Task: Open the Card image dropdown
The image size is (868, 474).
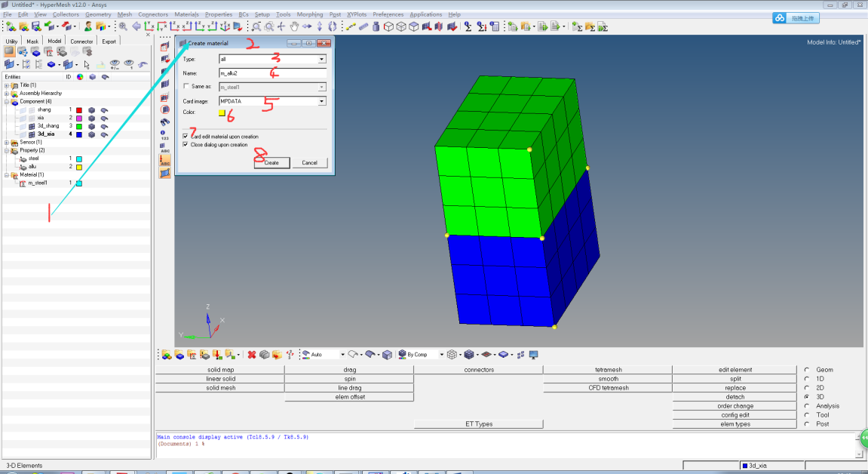Action: tap(321, 101)
